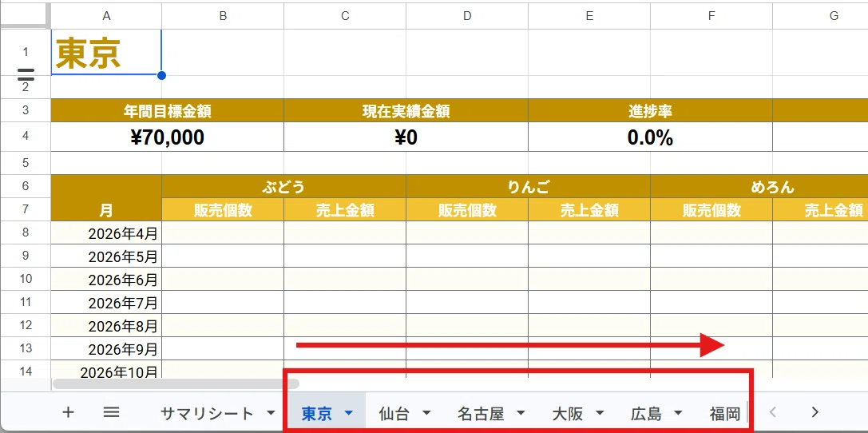868x433 pixels.
Task: Click 販売個数 under ぶどう
Action: pos(223,209)
